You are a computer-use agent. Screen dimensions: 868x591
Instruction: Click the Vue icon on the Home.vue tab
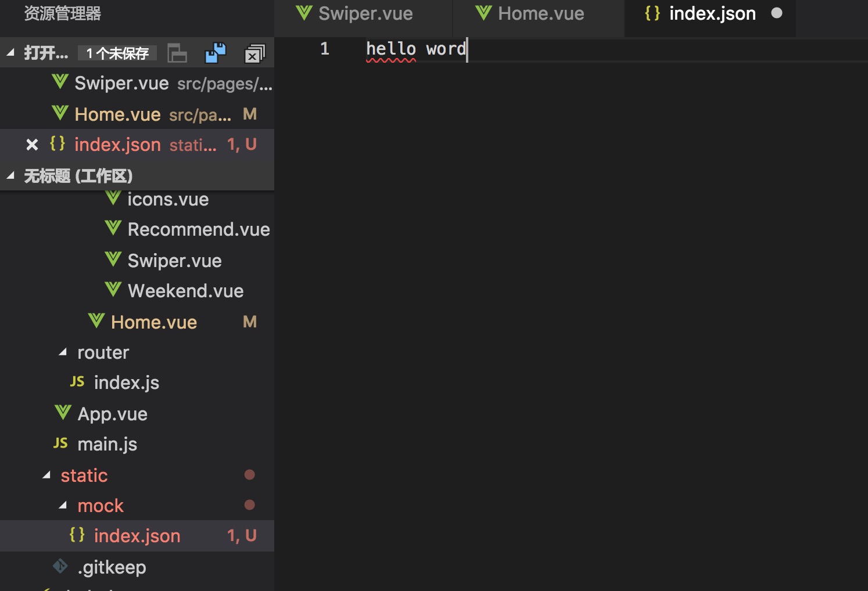tap(483, 13)
